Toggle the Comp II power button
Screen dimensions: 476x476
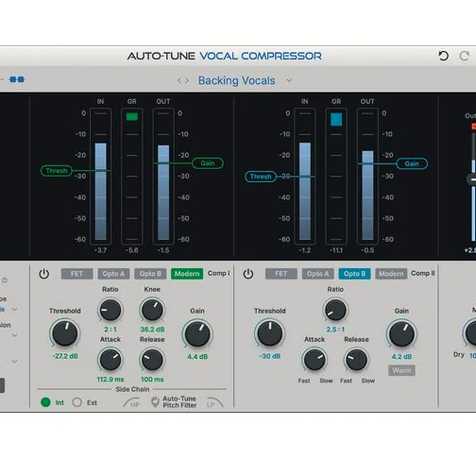pos(248,274)
